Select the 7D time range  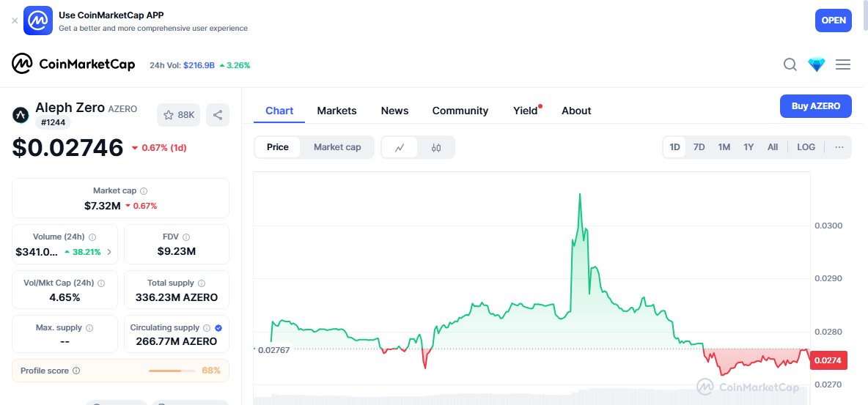click(699, 147)
